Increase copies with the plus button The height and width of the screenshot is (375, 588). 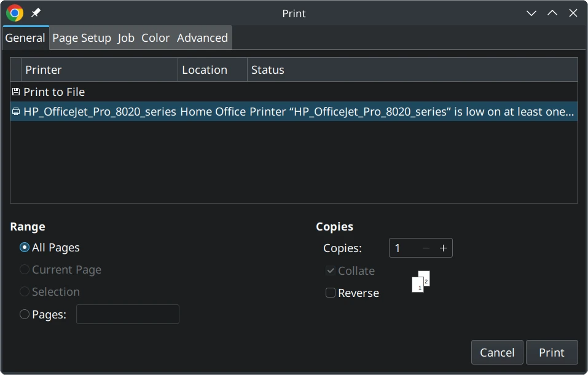click(x=443, y=248)
